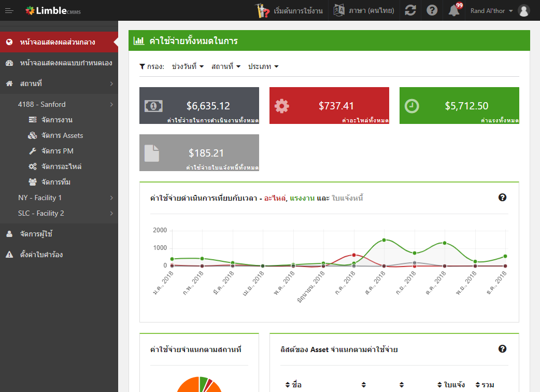Click the user avatar picture

(x=524, y=11)
